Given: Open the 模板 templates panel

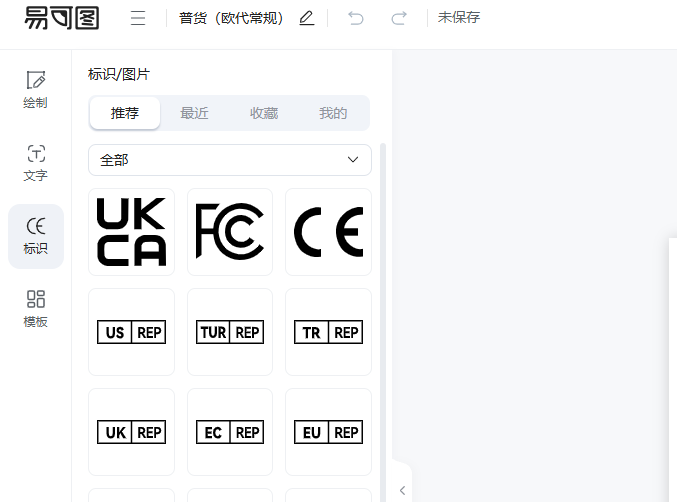Looking at the screenshot, I should click(35, 309).
